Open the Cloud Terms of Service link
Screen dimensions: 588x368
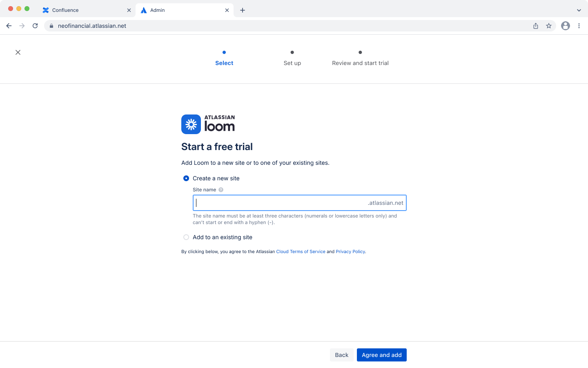[x=301, y=251]
